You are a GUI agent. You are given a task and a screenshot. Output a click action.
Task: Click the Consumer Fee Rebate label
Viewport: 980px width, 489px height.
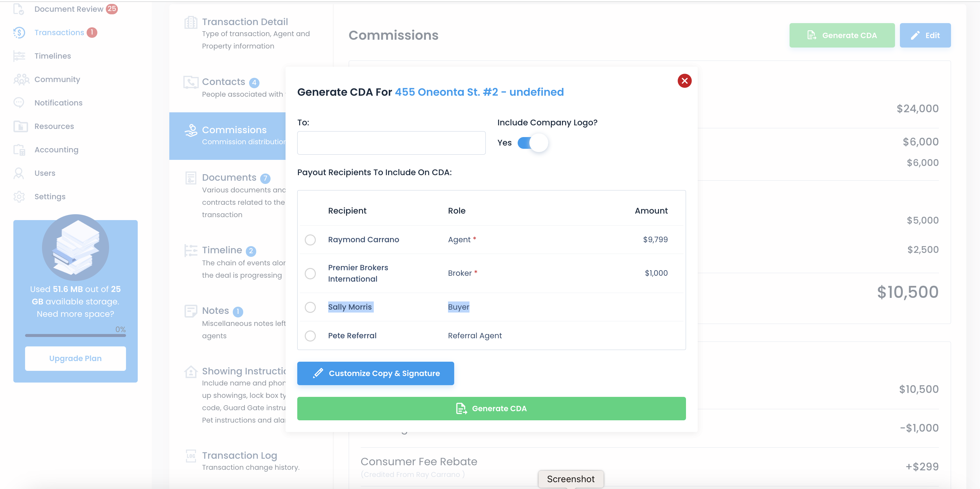[418, 462]
